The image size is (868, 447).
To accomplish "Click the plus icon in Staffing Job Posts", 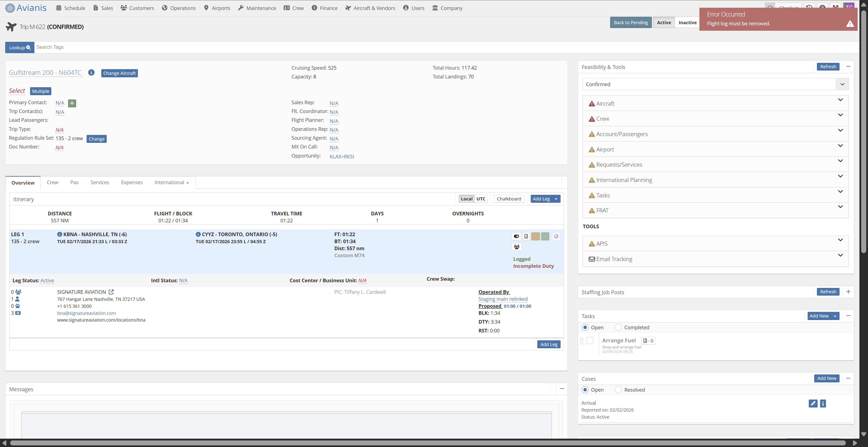I will tap(848, 292).
